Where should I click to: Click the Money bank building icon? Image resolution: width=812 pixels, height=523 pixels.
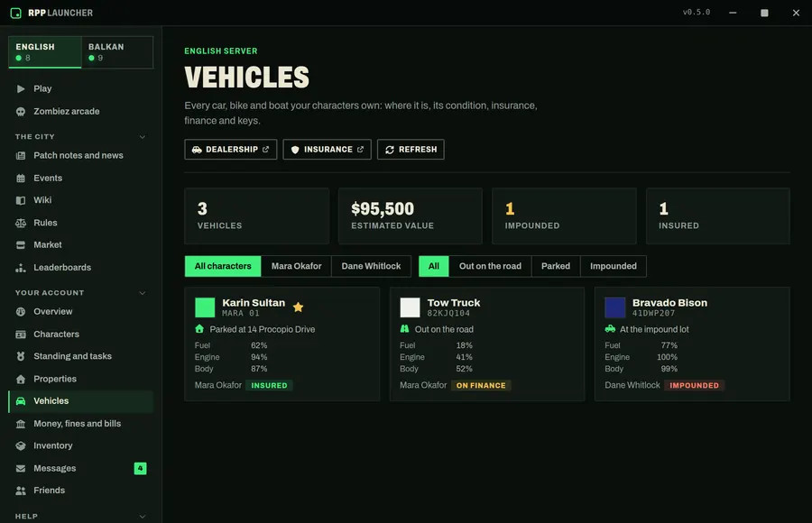21,424
